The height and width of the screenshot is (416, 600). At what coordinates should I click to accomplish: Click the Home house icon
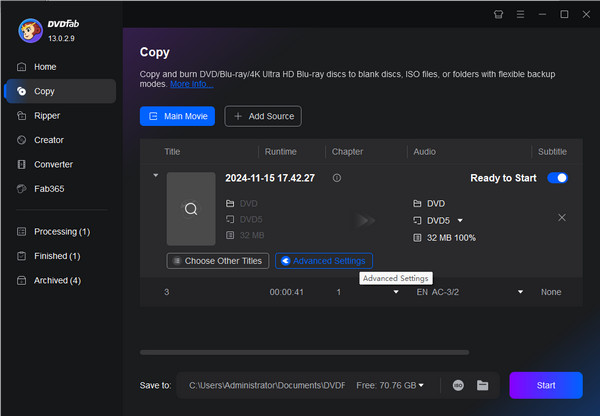click(x=22, y=67)
